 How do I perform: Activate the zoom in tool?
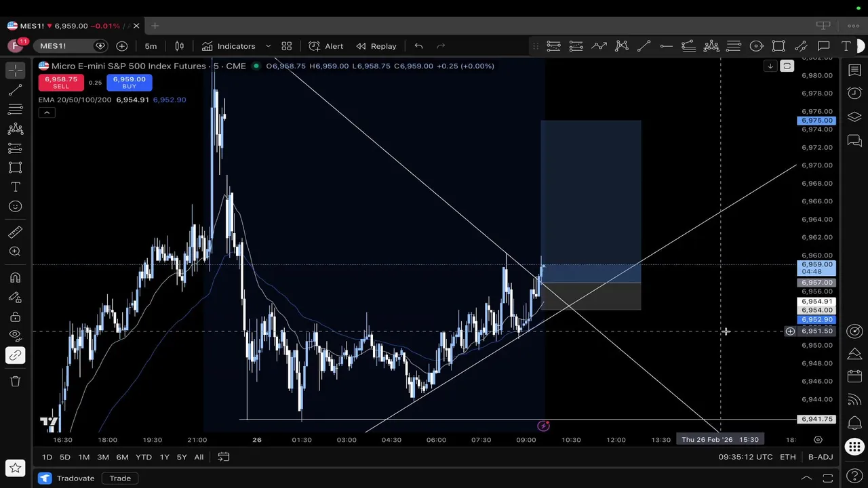pyautogui.click(x=15, y=251)
